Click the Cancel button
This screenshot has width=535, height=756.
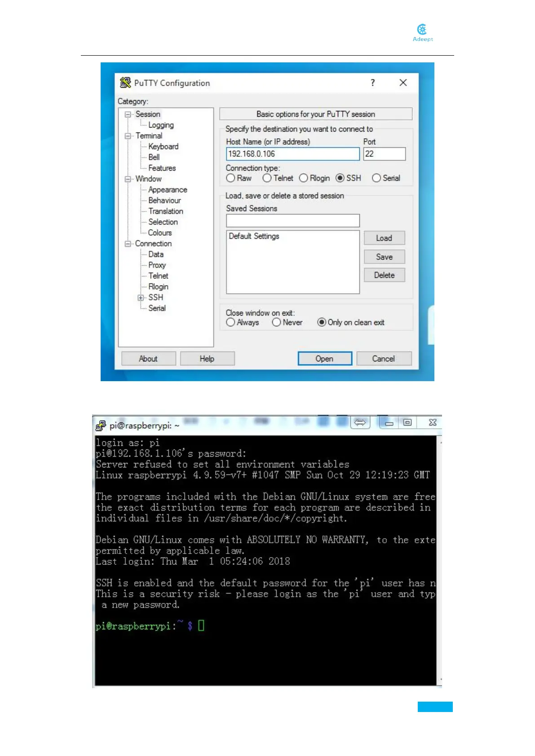[x=384, y=359]
